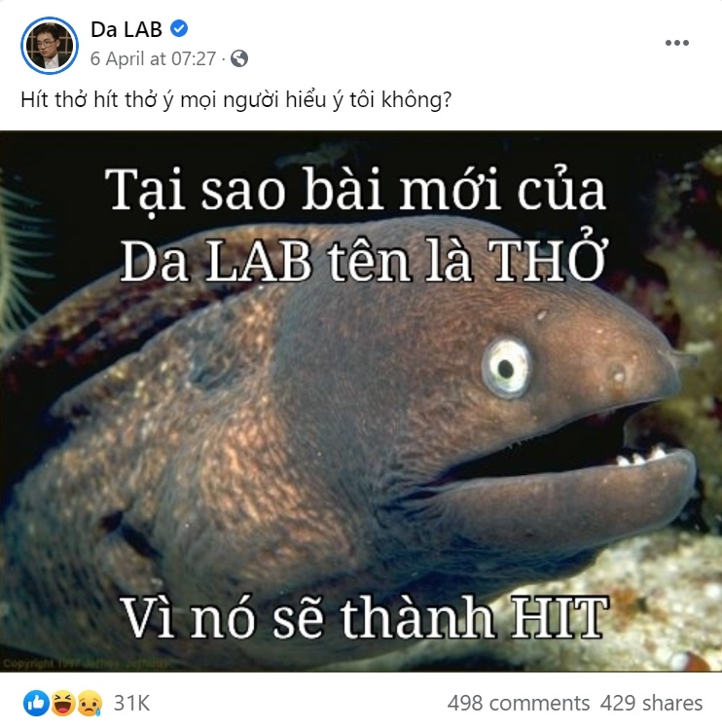Click the Da LAB tên là THỞ line
The height and width of the screenshot is (728, 722).
click(363, 258)
